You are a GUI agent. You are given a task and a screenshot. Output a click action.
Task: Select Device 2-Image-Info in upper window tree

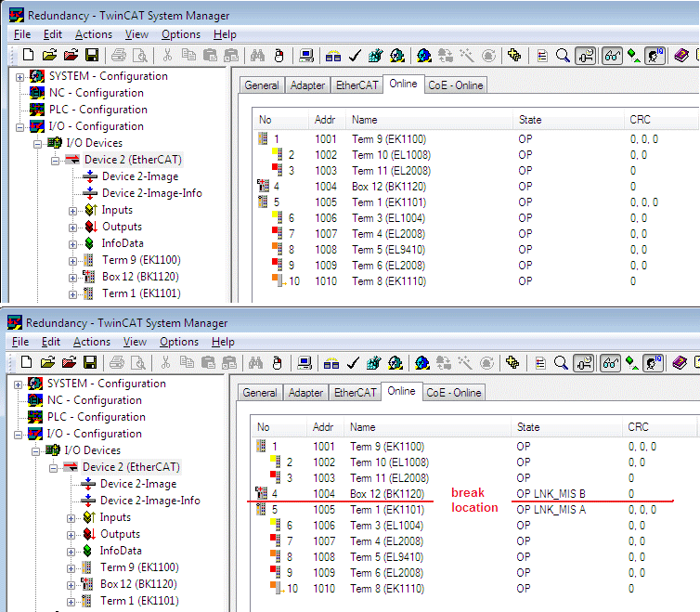coord(151,193)
